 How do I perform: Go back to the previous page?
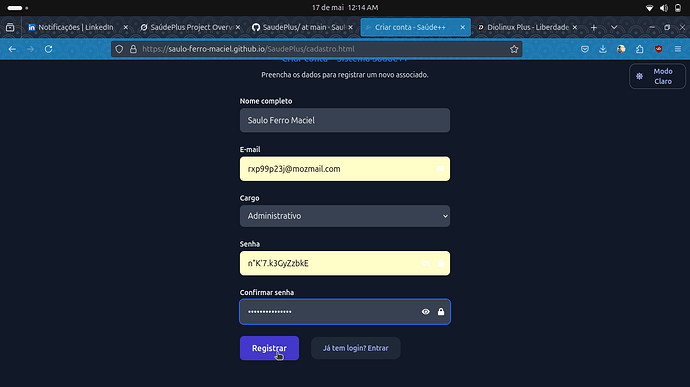pyautogui.click(x=12, y=49)
